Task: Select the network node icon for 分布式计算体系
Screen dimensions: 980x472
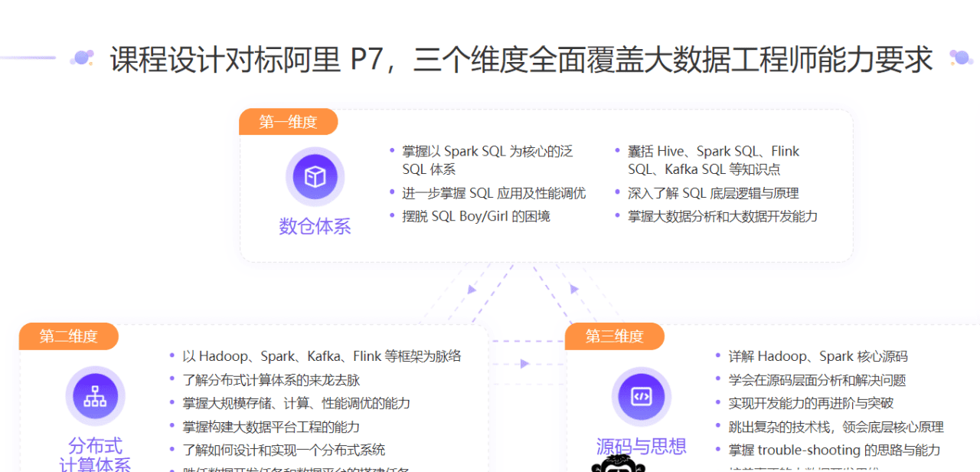Action: coord(95,395)
